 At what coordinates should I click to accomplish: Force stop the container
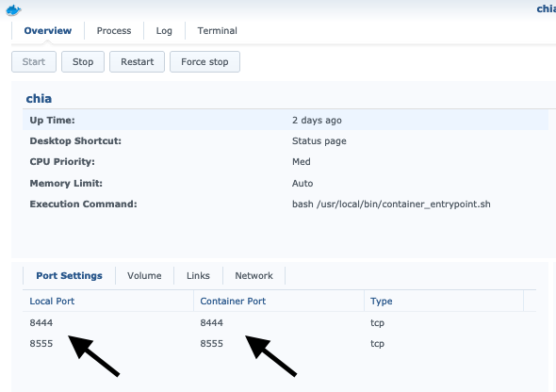coord(204,61)
